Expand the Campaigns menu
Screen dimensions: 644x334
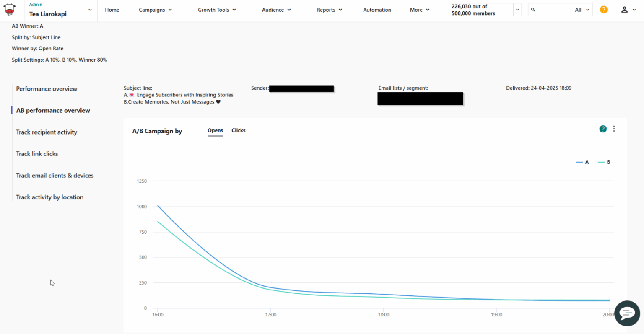tap(156, 10)
